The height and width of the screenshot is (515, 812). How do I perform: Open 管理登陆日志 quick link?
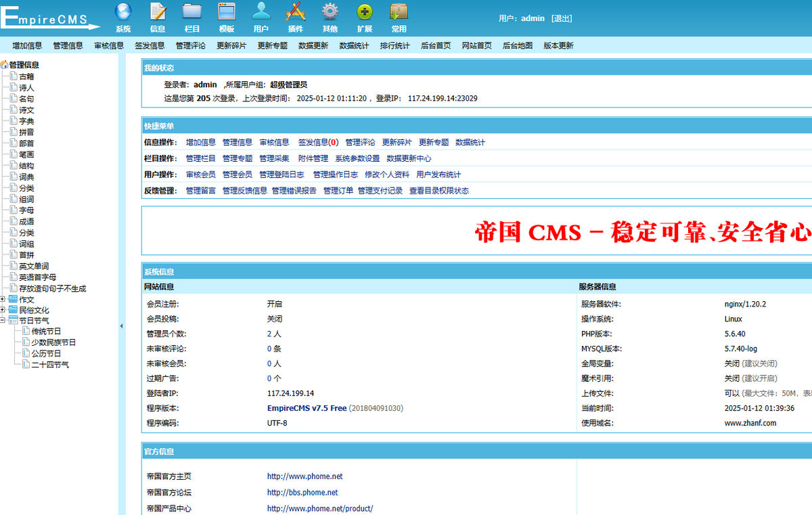(281, 175)
